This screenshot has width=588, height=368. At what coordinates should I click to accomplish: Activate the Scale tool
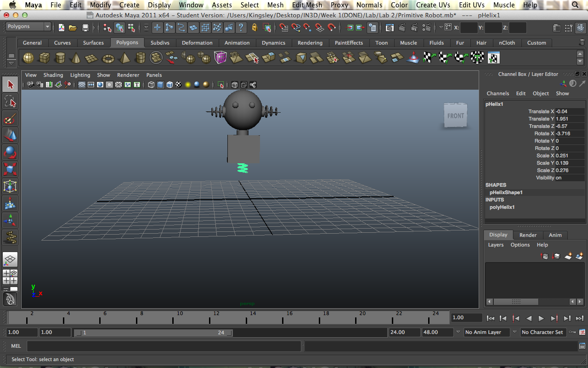11,169
